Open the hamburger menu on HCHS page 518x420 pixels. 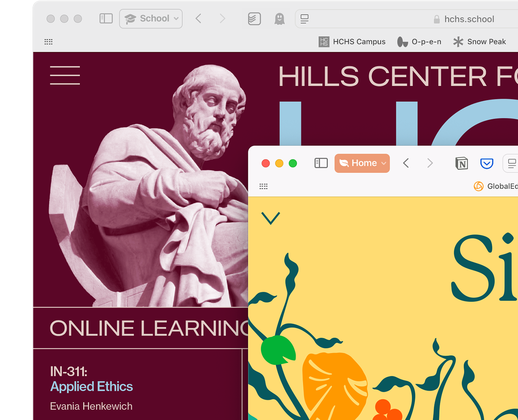pyautogui.click(x=65, y=75)
